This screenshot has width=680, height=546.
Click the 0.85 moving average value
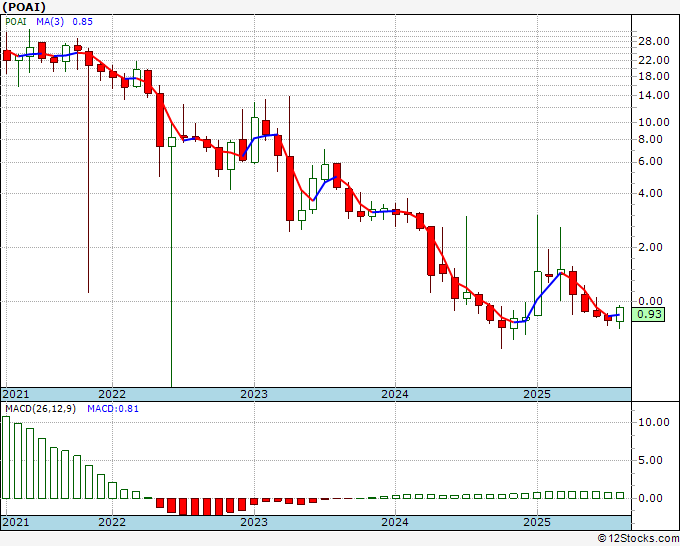82,22
